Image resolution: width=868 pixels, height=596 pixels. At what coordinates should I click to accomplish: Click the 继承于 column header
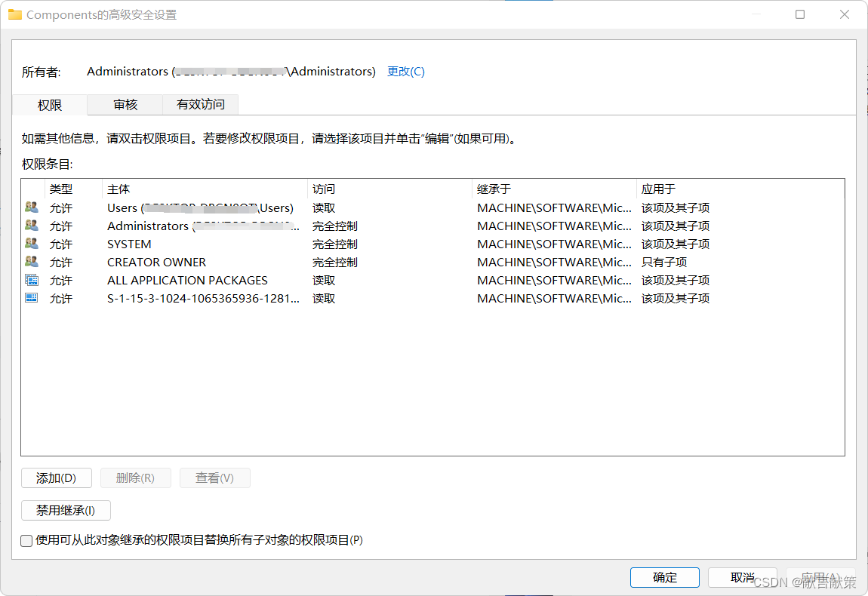point(498,189)
